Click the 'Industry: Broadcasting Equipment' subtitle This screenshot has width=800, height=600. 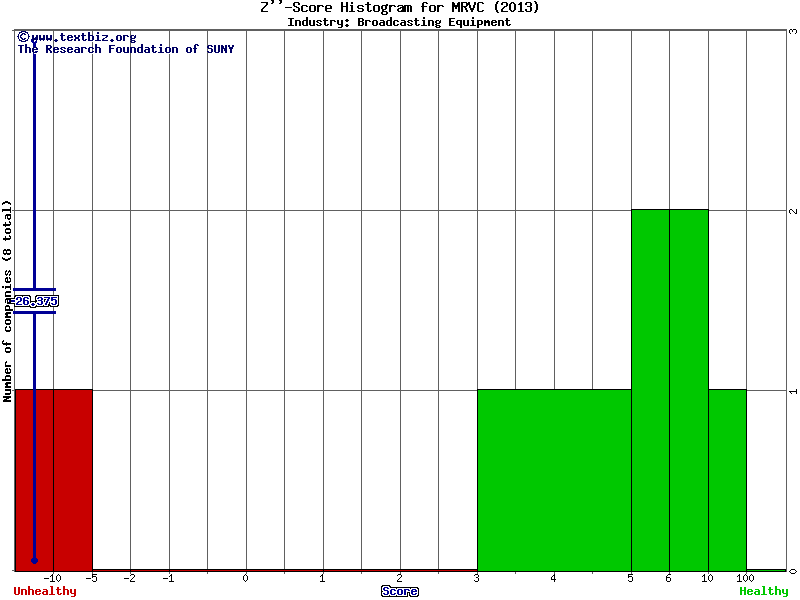(399, 22)
